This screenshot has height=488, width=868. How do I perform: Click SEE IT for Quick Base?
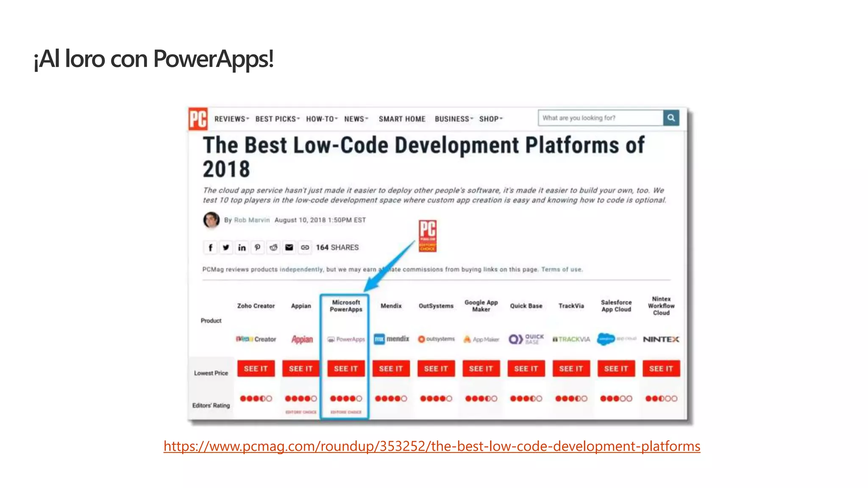click(x=526, y=369)
